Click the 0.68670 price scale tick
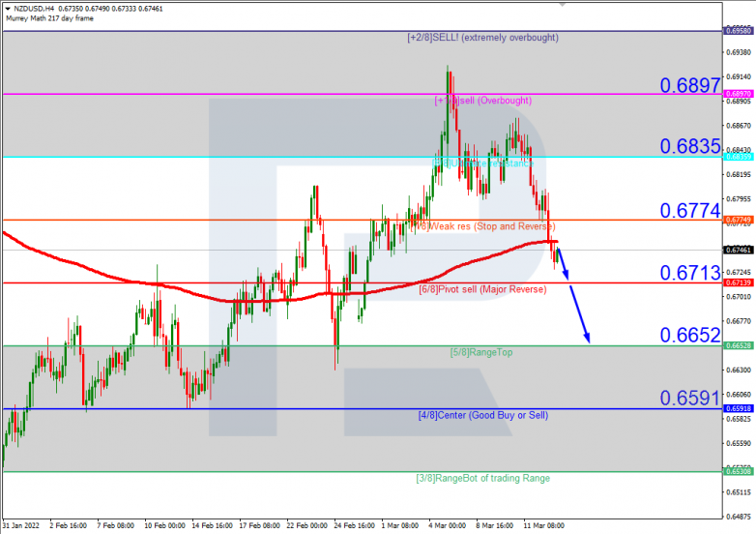 pos(739,126)
